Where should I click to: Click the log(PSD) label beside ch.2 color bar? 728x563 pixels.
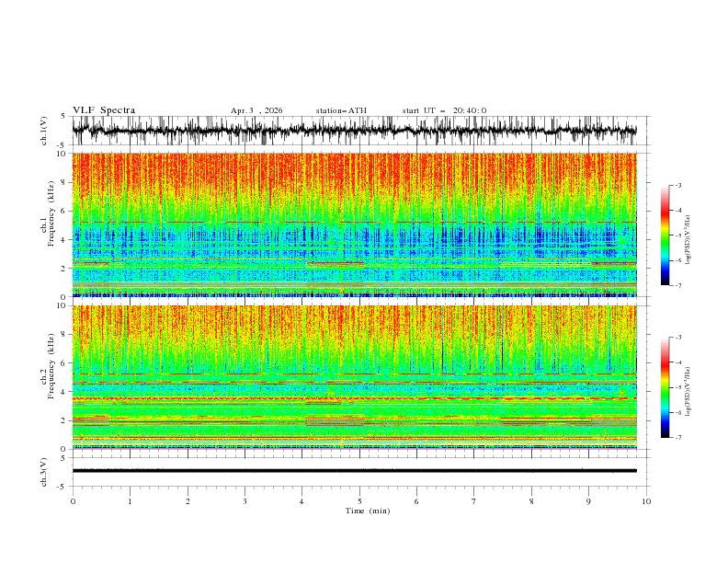click(x=689, y=391)
